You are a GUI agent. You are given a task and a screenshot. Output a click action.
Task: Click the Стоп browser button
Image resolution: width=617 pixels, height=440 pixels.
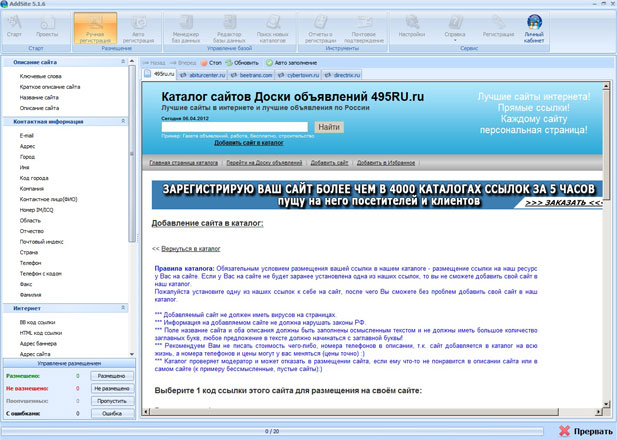(211, 63)
